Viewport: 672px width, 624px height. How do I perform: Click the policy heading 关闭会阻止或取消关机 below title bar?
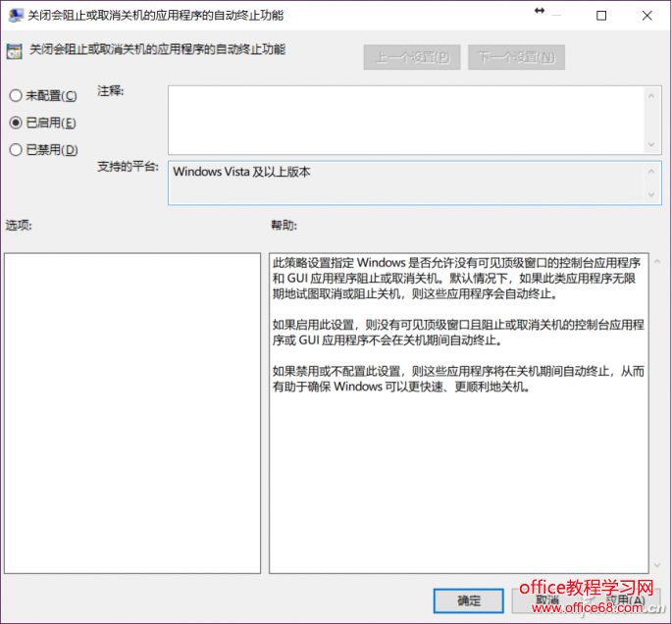point(157,49)
